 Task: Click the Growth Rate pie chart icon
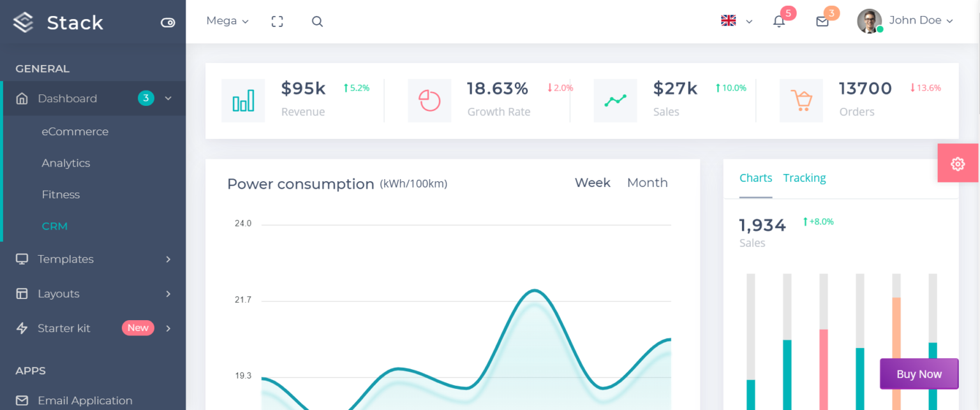pyautogui.click(x=429, y=100)
